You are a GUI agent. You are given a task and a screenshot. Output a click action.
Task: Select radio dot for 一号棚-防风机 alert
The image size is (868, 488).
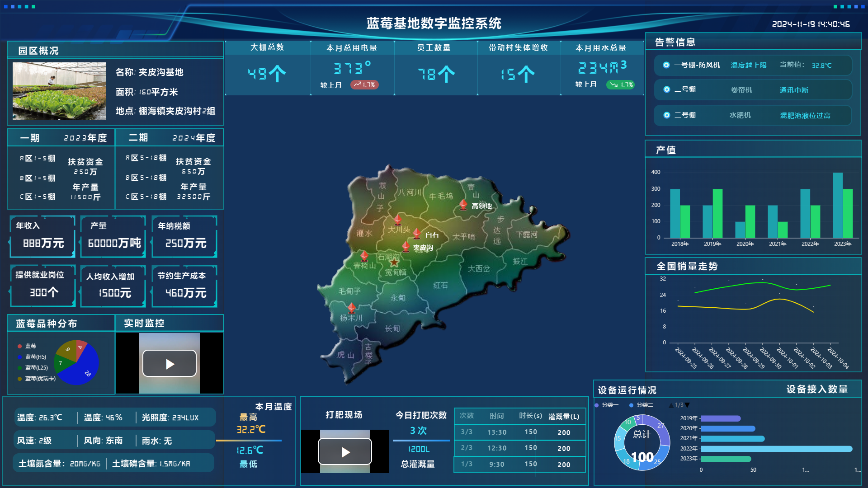(666, 65)
